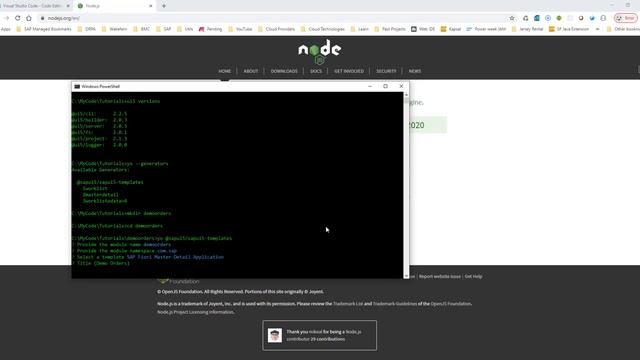Expand the bookmarks overflow chevron

(x=598, y=29)
